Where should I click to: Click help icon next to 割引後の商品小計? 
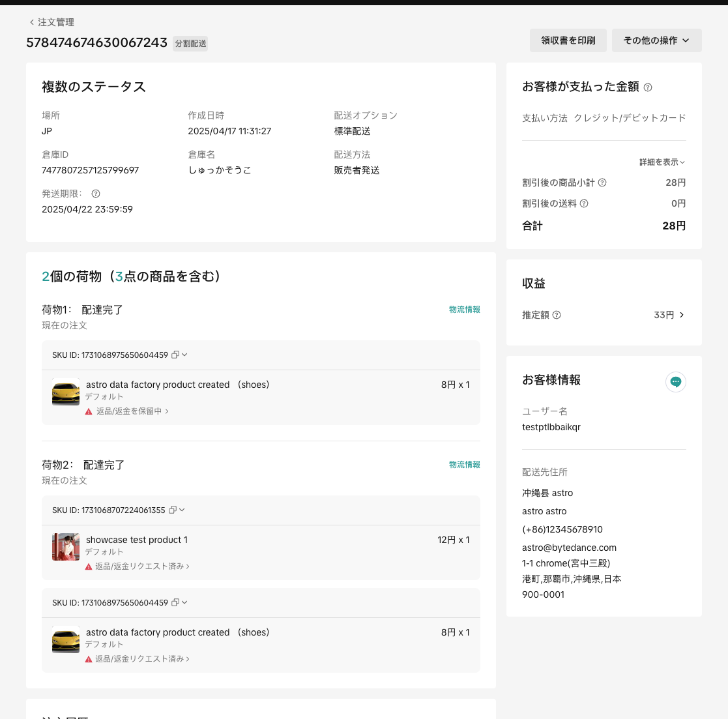pos(602,183)
